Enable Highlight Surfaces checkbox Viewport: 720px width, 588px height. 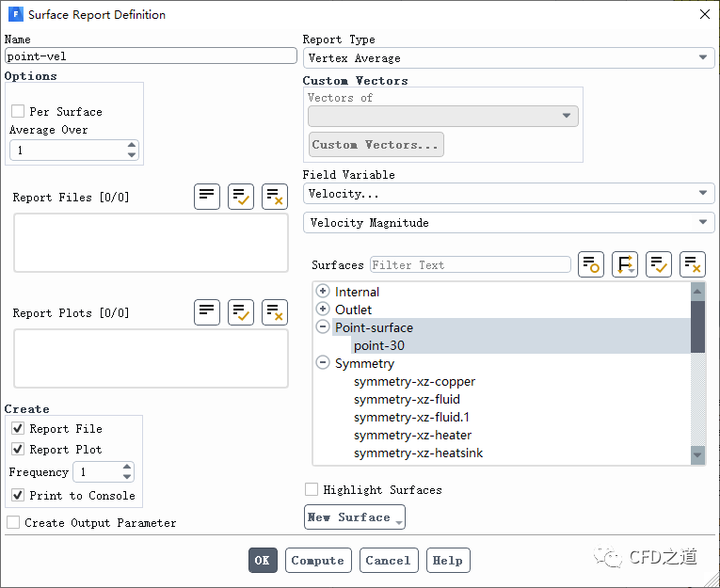(x=312, y=489)
